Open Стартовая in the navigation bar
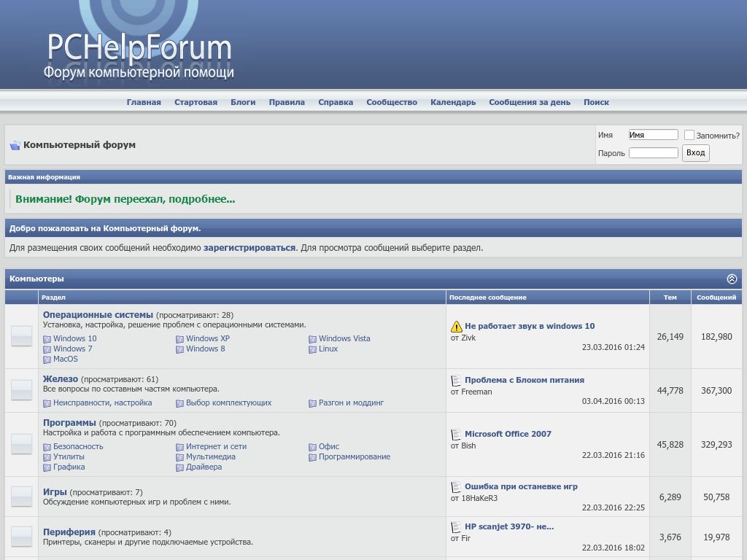 (x=196, y=102)
